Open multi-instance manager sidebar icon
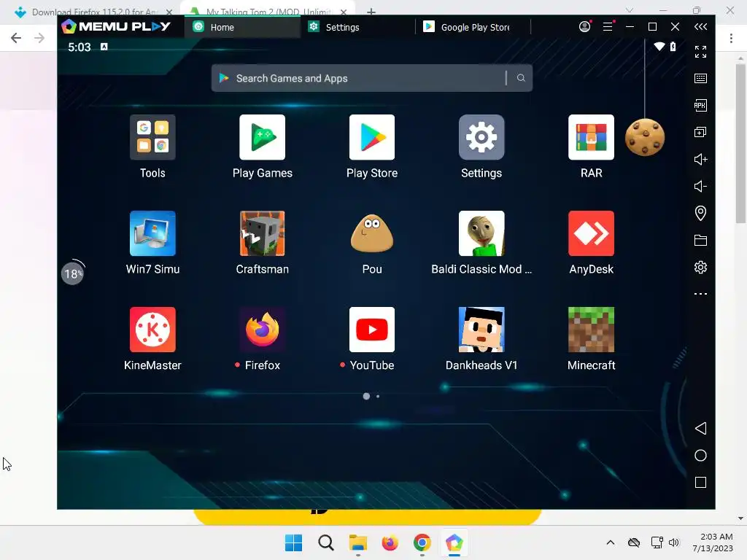 point(700,132)
